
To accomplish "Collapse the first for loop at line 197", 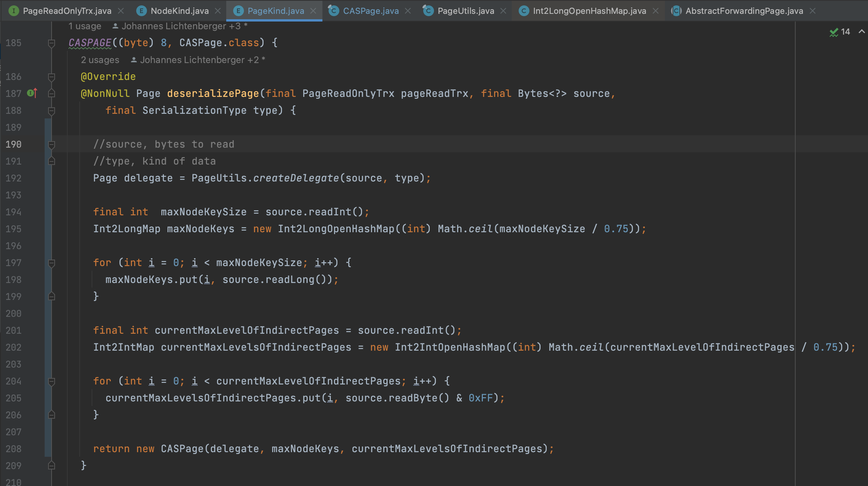I will (x=52, y=263).
